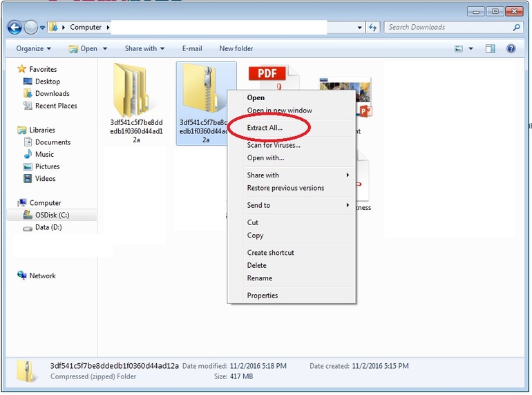Click the New folder button
Viewport: 532px width, 395px height.
236,48
